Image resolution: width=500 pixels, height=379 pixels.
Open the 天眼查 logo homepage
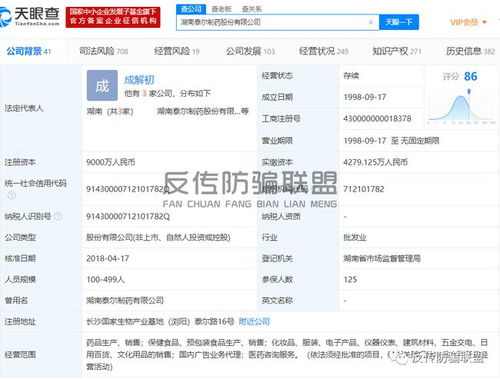click(30, 17)
